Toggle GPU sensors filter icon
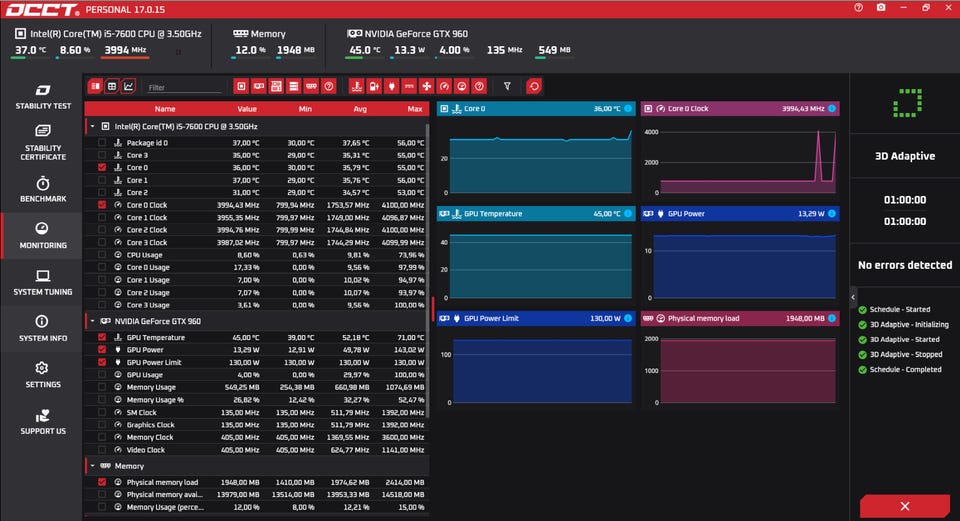This screenshot has height=521, width=960. tap(259, 86)
